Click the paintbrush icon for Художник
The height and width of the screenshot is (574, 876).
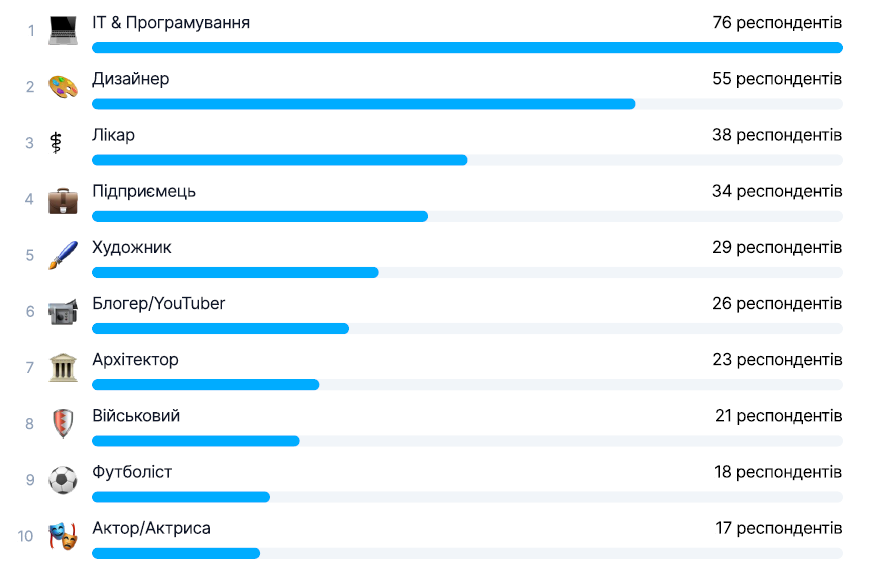[63, 255]
